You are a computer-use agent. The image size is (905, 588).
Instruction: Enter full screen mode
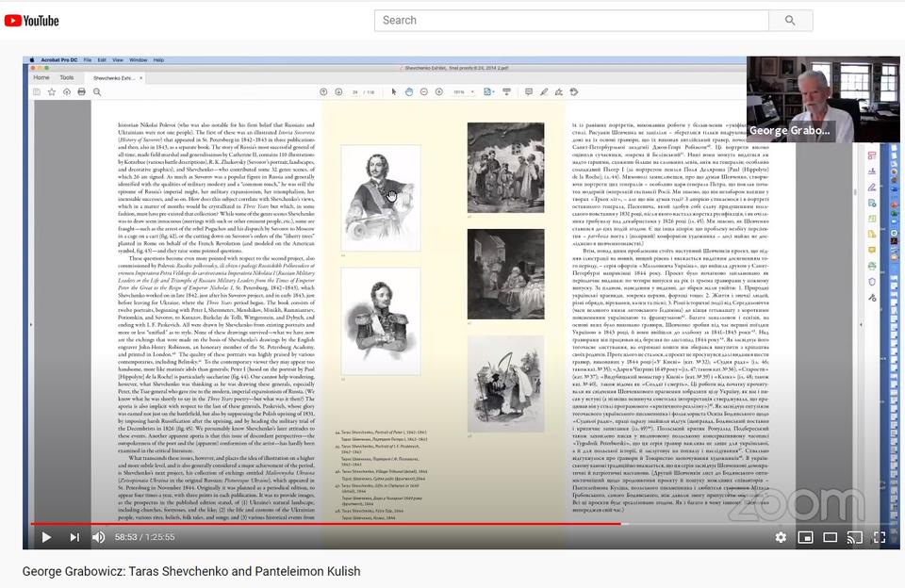(x=880, y=537)
